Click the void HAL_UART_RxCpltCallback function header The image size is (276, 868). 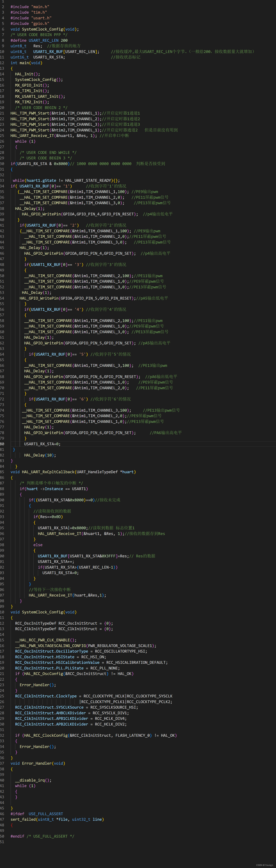[x=73, y=472]
